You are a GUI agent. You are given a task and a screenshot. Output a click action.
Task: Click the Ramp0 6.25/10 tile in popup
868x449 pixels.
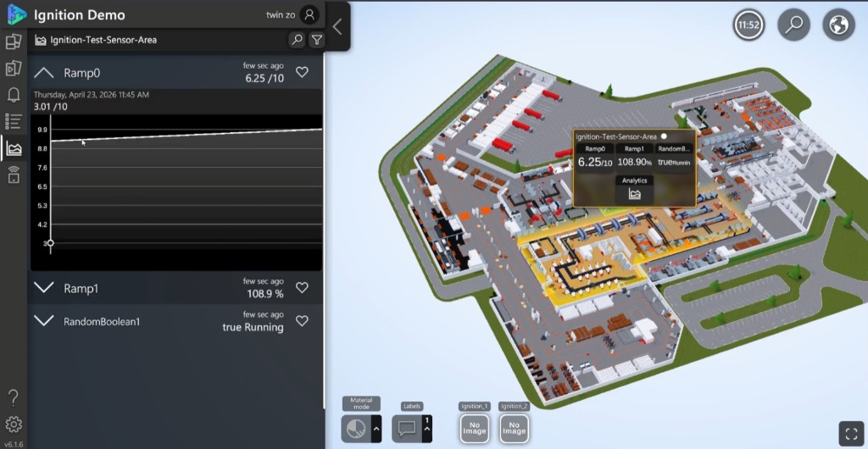coord(595,158)
